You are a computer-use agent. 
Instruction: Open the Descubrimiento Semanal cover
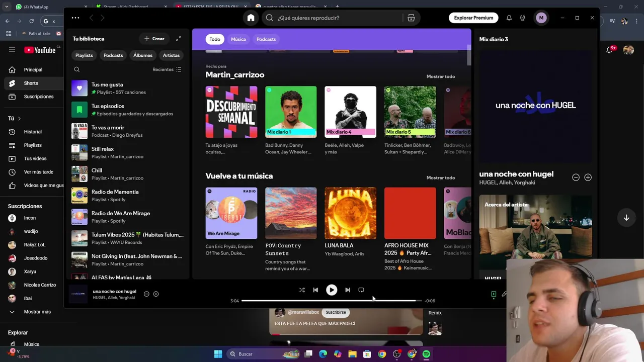click(x=231, y=112)
